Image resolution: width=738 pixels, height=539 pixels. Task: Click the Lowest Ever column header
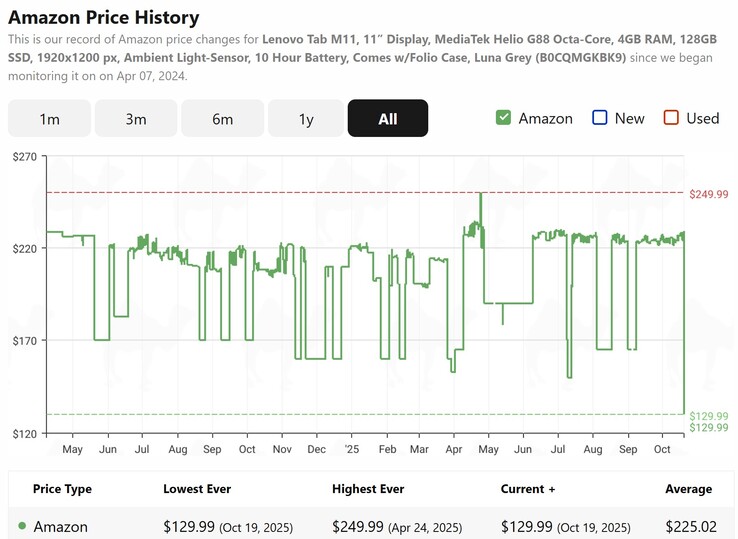[197, 489]
